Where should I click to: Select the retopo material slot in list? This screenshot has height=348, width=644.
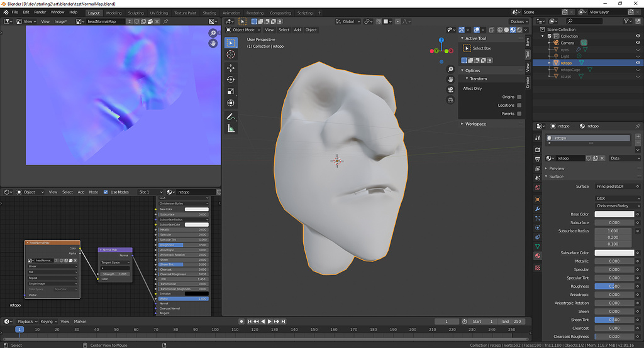tap(588, 138)
